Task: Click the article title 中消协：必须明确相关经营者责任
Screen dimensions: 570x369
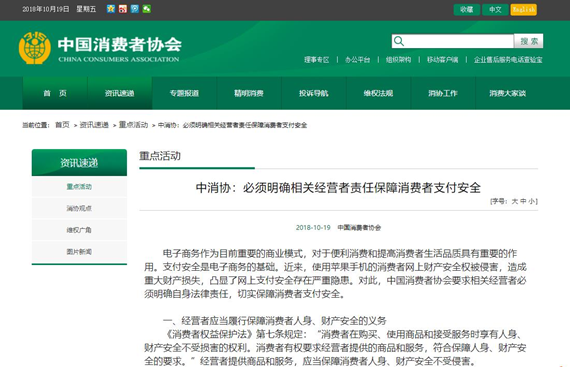Action: pyautogui.click(x=338, y=188)
